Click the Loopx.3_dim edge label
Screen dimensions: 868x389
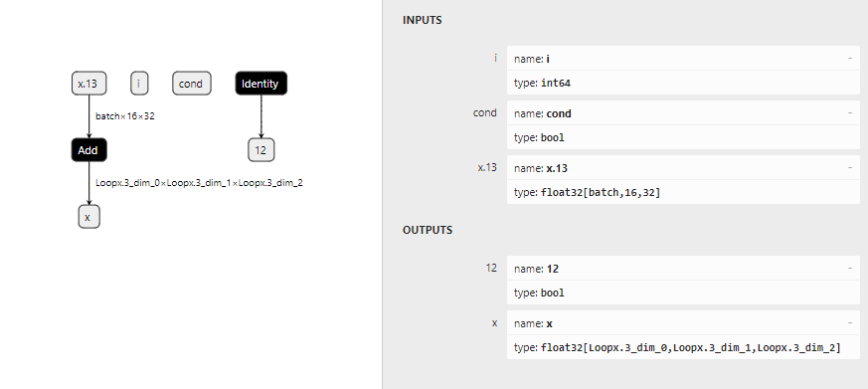(199, 183)
